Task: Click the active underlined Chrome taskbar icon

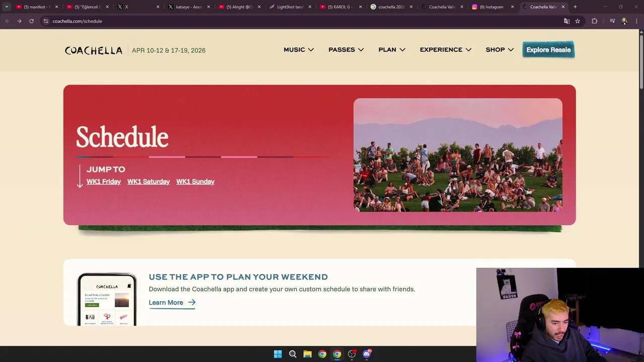Action: click(337, 354)
